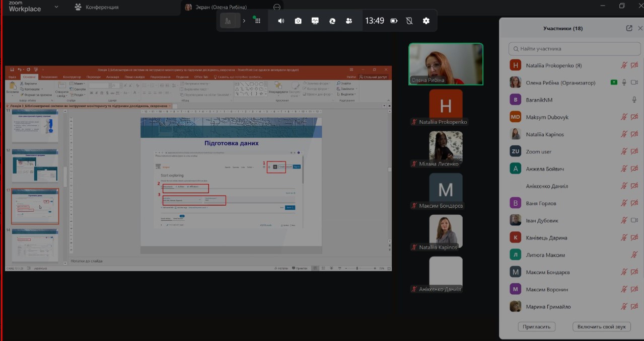Expand the floating toolbar using the chevron arrow
This screenshot has height=341, width=644.
coord(244,21)
